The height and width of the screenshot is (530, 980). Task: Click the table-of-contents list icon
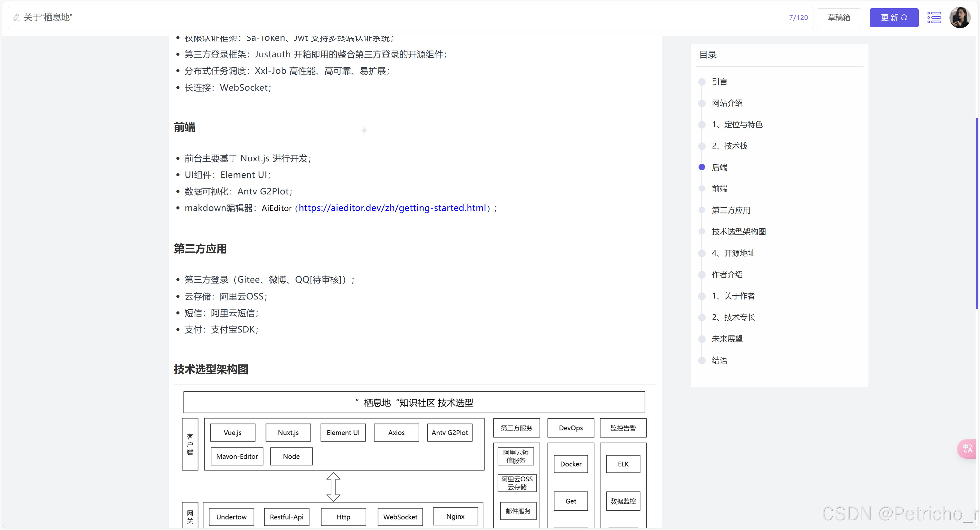coord(933,17)
